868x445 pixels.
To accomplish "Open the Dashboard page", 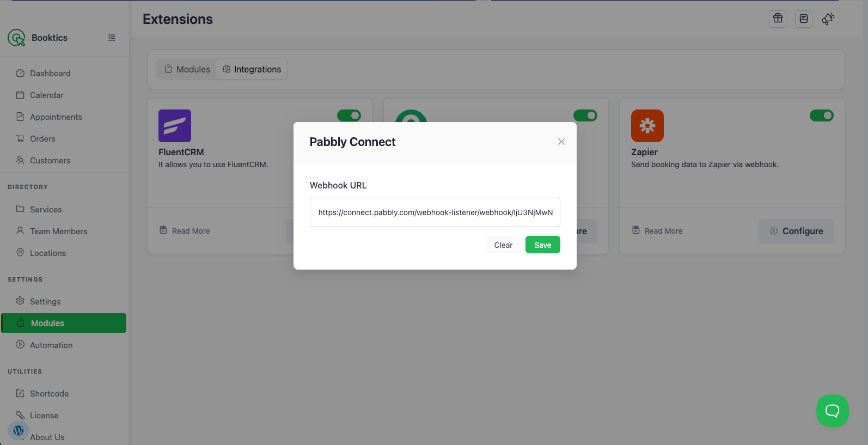I will [50, 73].
